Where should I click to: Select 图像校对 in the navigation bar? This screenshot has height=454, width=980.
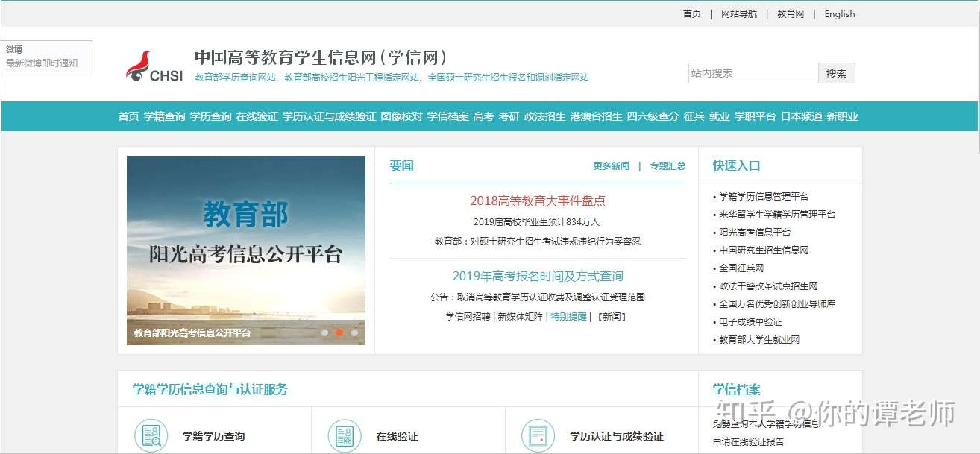(401, 116)
